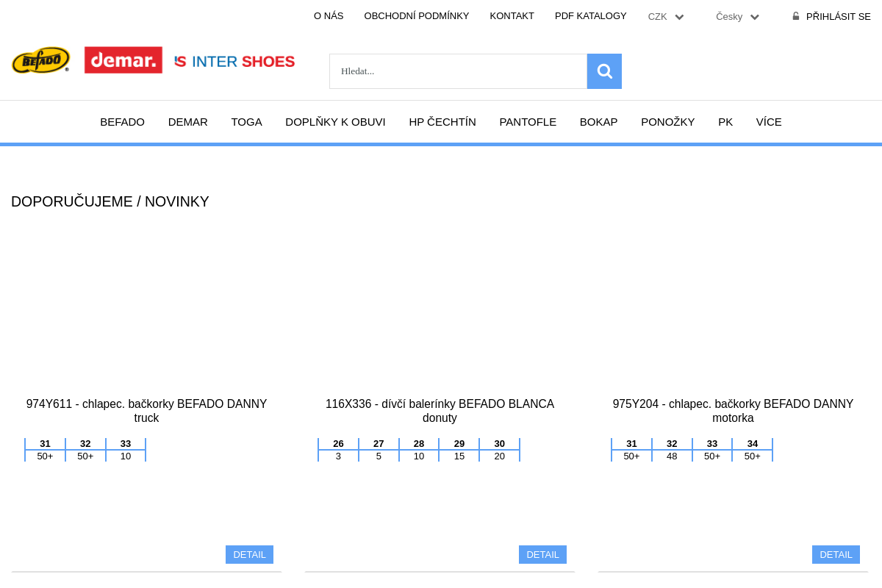Viewport: 882px width, 588px height.
Task: Click the magnifier search button
Action: point(604,71)
